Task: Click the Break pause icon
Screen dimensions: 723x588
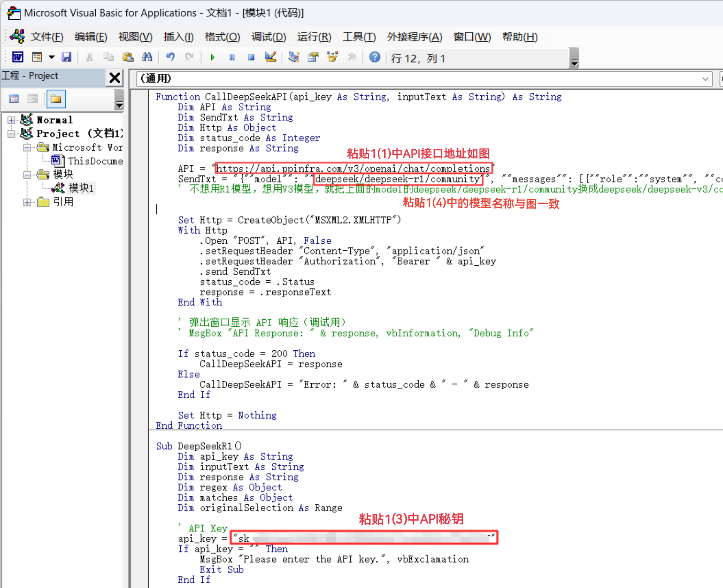Action: (232, 57)
